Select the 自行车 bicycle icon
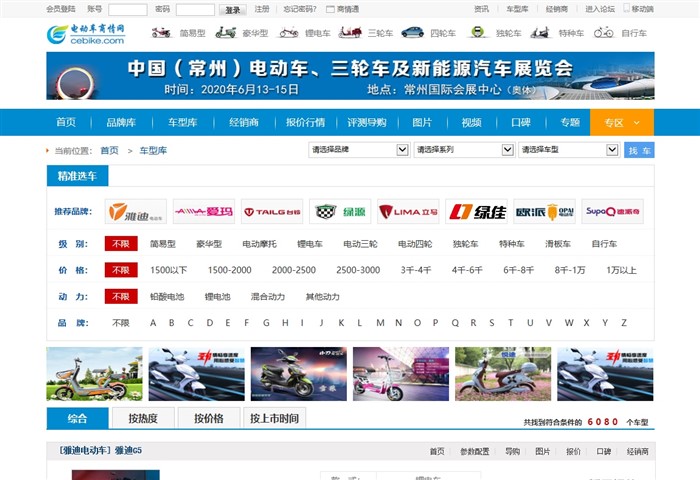This screenshot has width=700, height=480. coord(603,33)
